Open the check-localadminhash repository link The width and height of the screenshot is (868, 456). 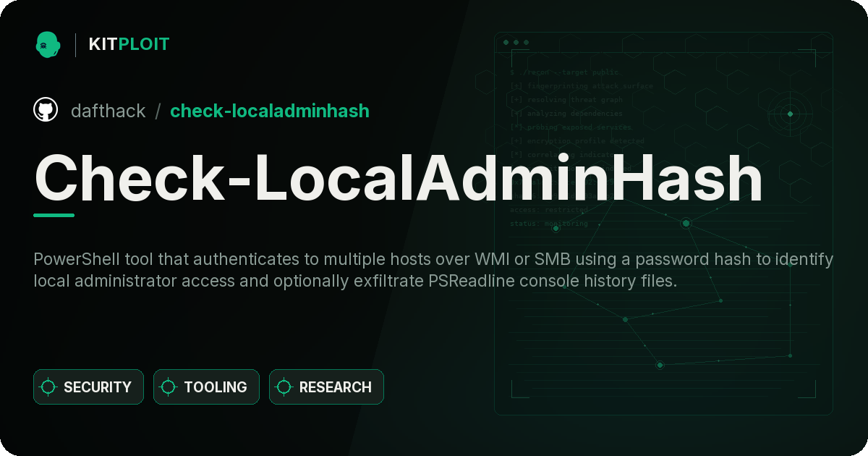point(270,111)
